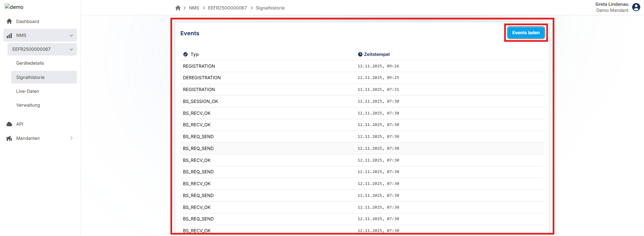644x236 pixels.
Task: Select the DEREGISTRATION event row
Action: pos(202,78)
